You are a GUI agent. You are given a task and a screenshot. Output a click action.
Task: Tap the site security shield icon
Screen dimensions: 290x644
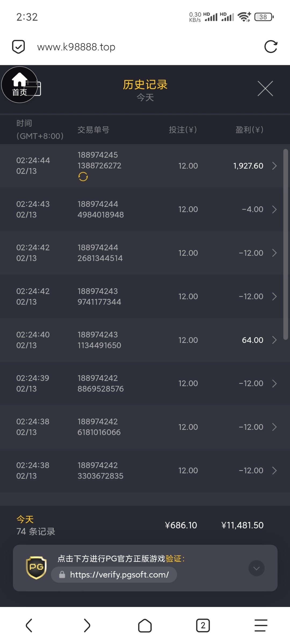coord(19,47)
